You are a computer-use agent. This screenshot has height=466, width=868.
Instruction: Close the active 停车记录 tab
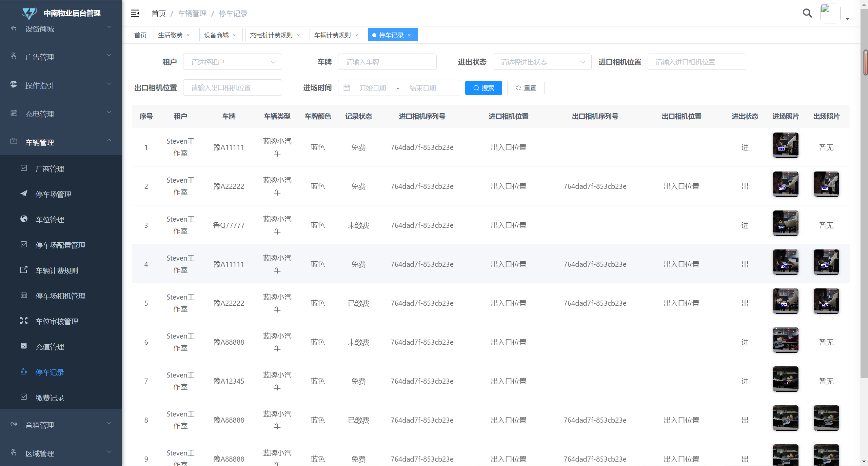[x=409, y=35]
